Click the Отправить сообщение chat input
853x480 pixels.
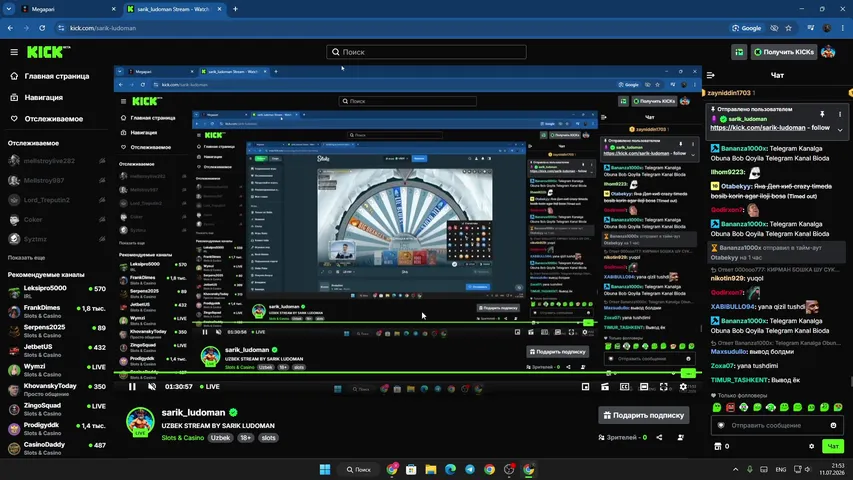[778, 425]
